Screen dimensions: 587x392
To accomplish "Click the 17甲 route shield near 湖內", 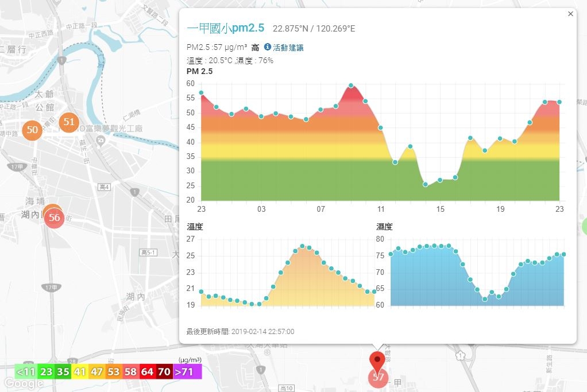I will coord(51,288).
